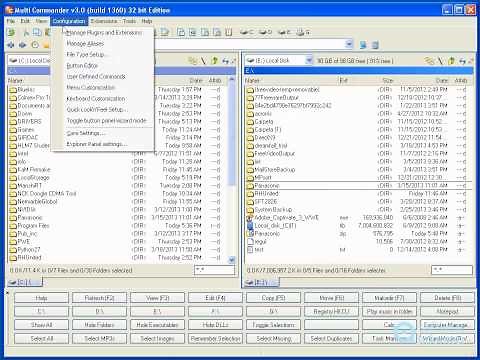This screenshot has height=360, width=480.
Task: Click the yellow folder tree icon in the right panel header
Action: coord(429,61)
